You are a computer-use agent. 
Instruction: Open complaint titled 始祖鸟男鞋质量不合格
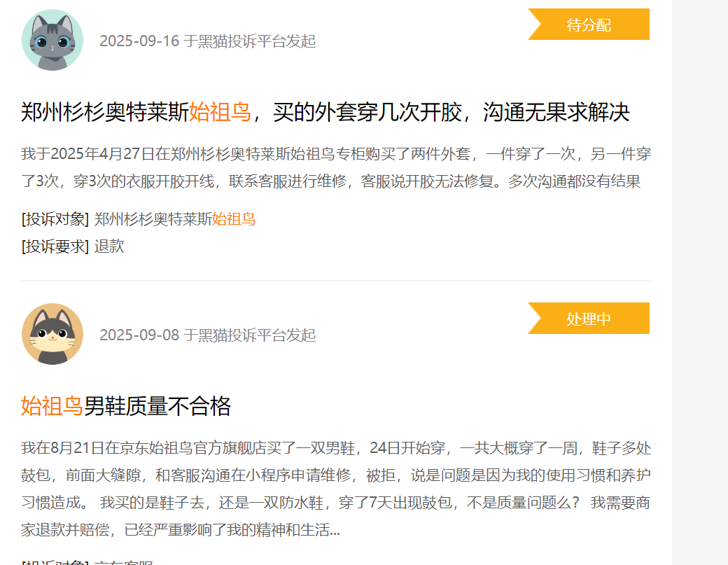pos(126,406)
